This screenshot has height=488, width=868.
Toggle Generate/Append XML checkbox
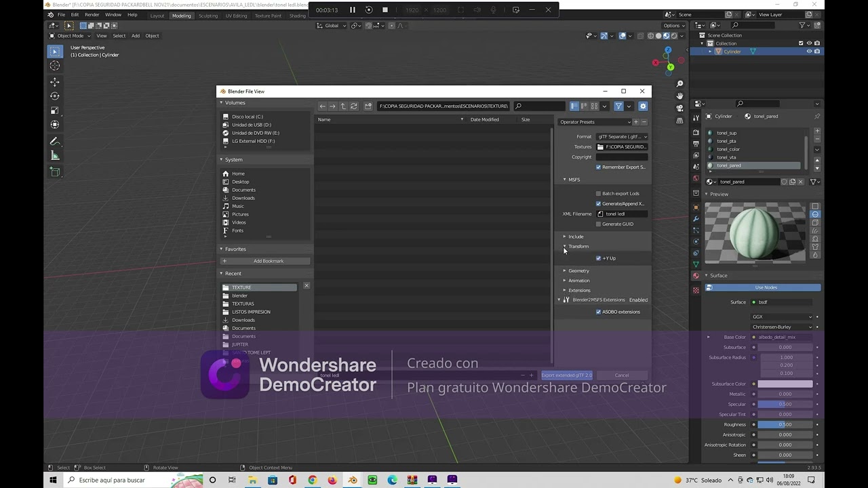pyautogui.click(x=599, y=203)
